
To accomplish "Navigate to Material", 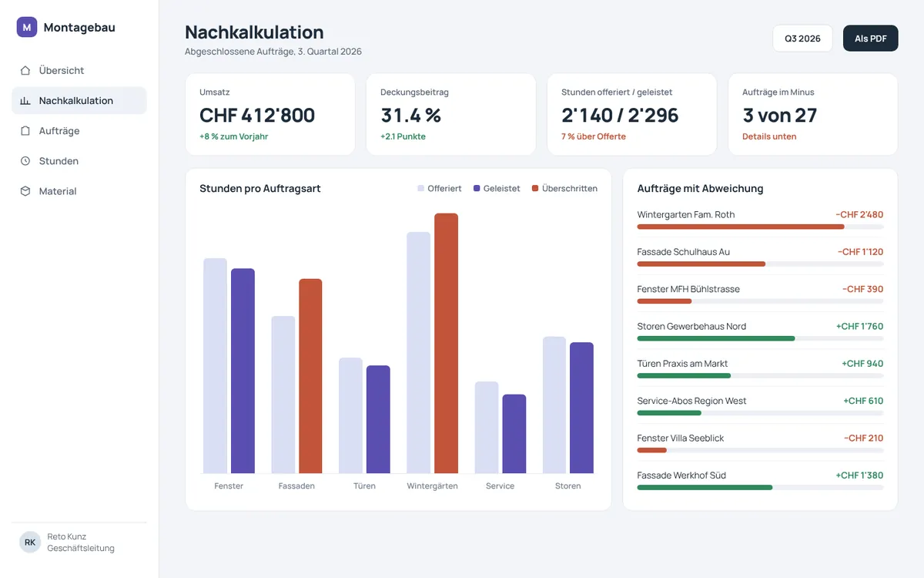I will (79, 191).
